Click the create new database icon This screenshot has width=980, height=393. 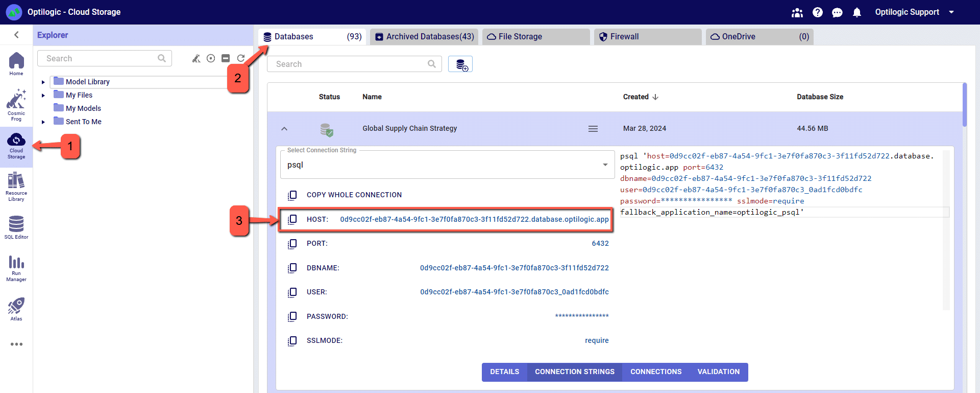[x=460, y=64]
